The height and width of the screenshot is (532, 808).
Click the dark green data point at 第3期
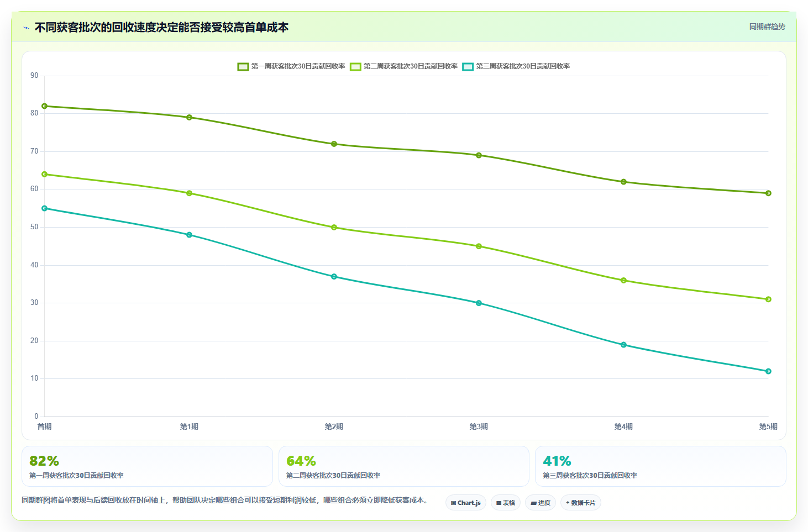(x=479, y=155)
